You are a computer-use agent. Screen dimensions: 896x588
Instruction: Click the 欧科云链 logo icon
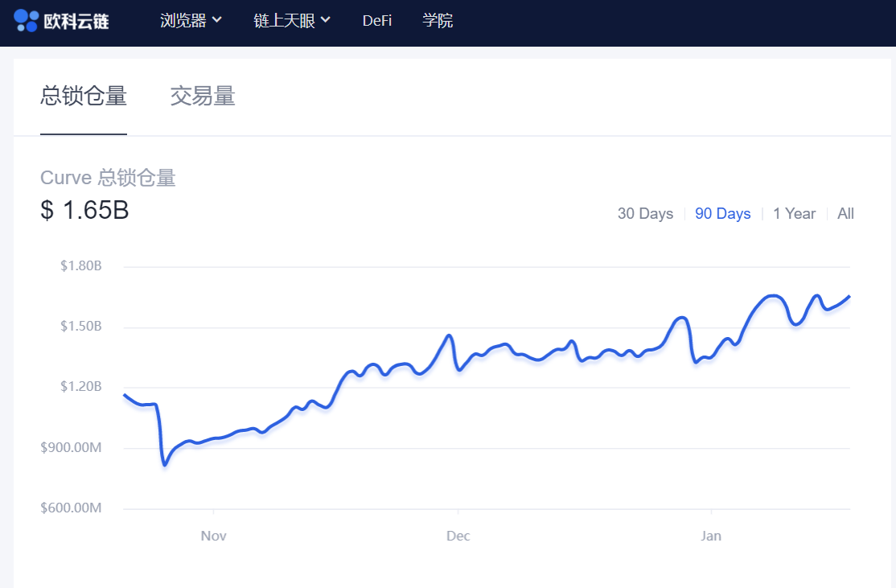click(x=26, y=21)
